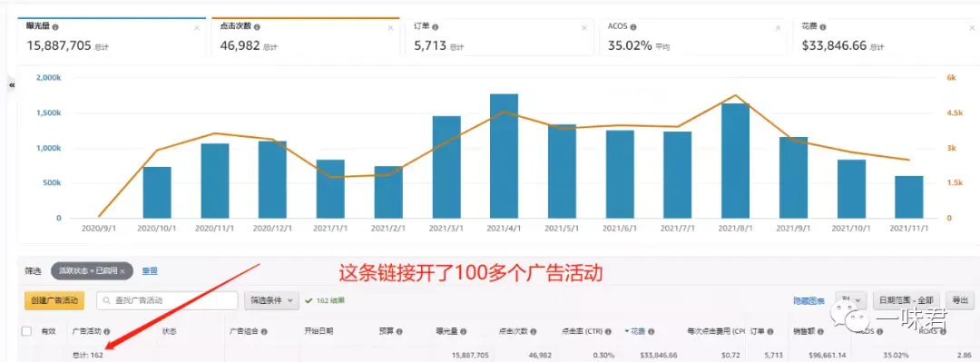
Task: Open the 筛选条件 dropdown
Action: tap(271, 300)
